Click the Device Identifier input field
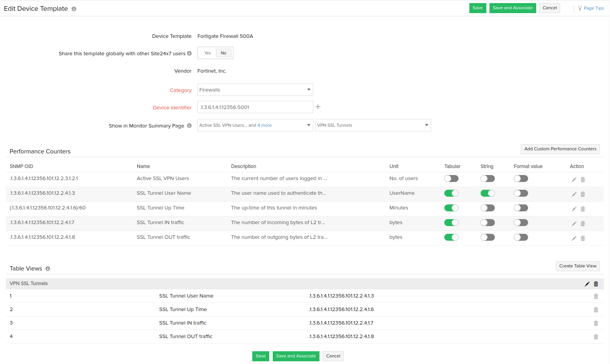Image resolution: width=610 pixels, height=364 pixels. pyautogui.click(x=255, y=107)
